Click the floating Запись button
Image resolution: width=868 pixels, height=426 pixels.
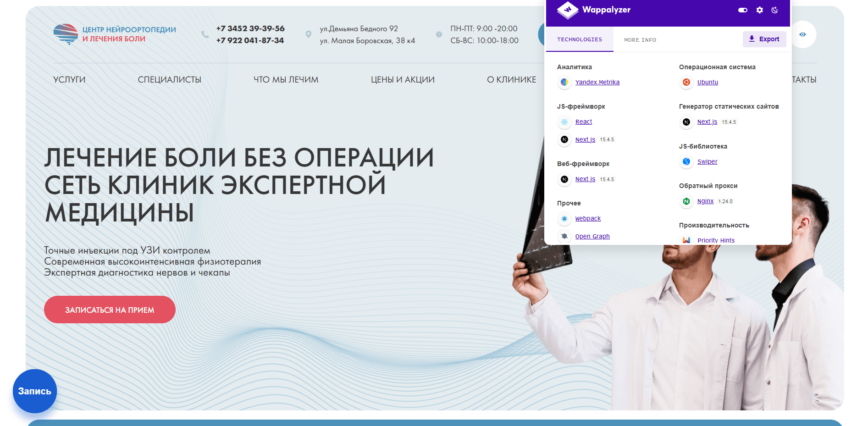35,391
